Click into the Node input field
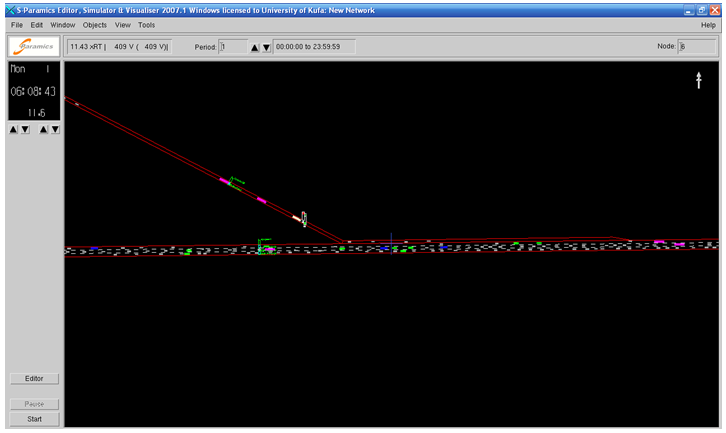 (696, 47)
